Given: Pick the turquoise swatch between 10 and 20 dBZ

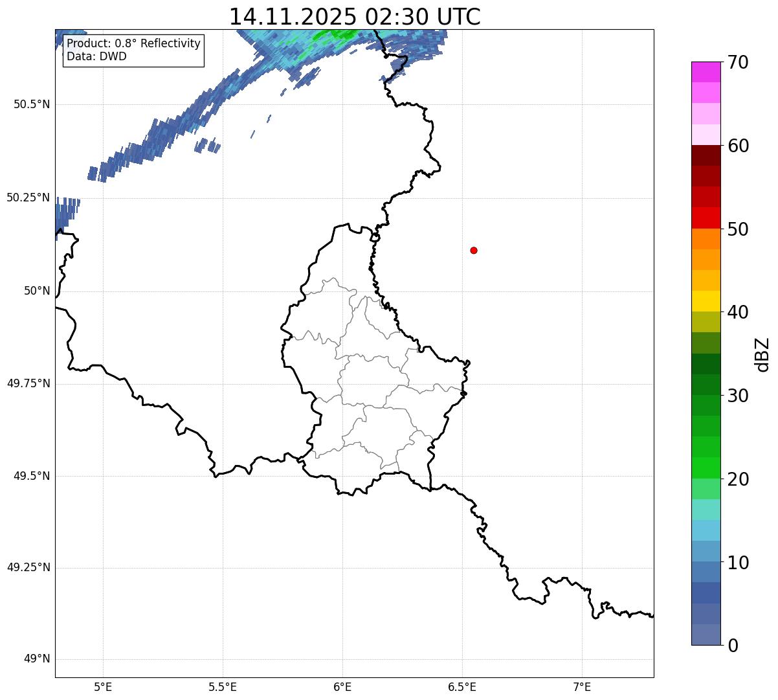Looking at the screenshot, I should pyautogui.click(x=706, y=510).
